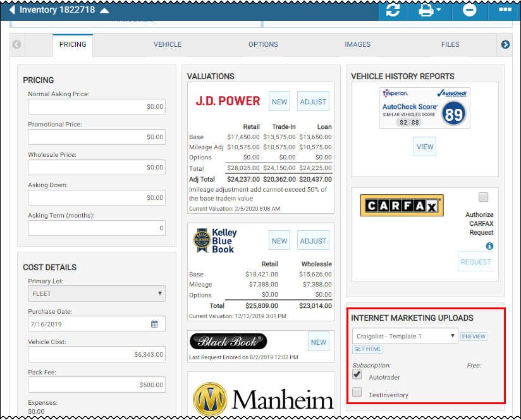Switch to the Vehicle tab

click(168, 45)
